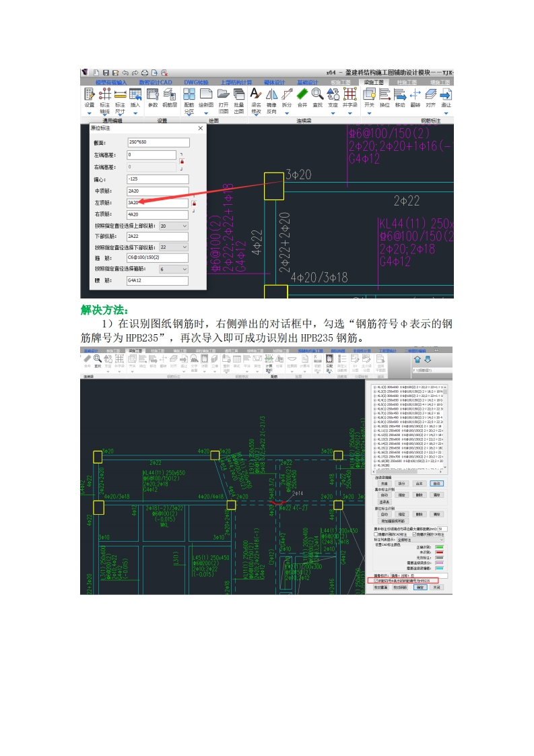Screen dimensions: 534x756
Task: Click the 开关 switch icon in ribbon
Action: click(369, 94)
